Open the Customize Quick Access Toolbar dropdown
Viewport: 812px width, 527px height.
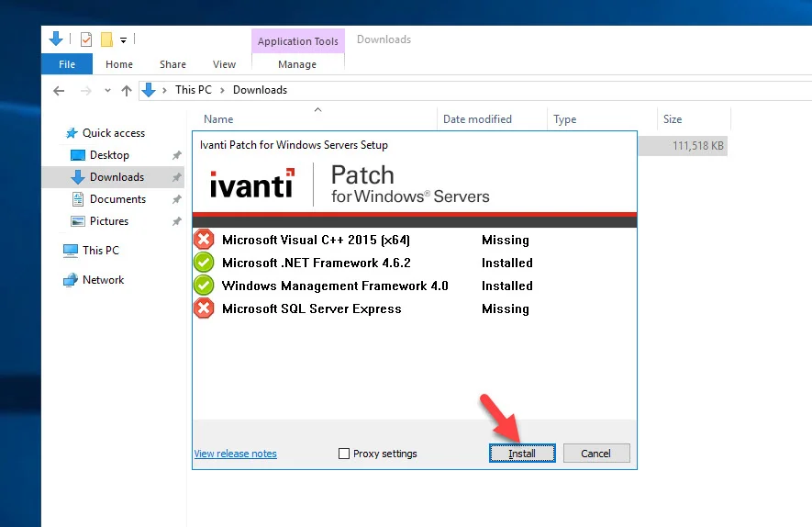[x=123, y=39]
